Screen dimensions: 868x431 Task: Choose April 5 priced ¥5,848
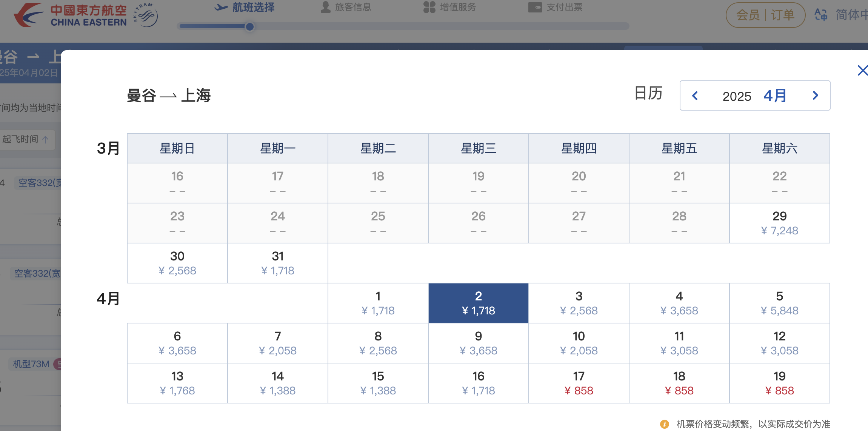coord(779,303)
